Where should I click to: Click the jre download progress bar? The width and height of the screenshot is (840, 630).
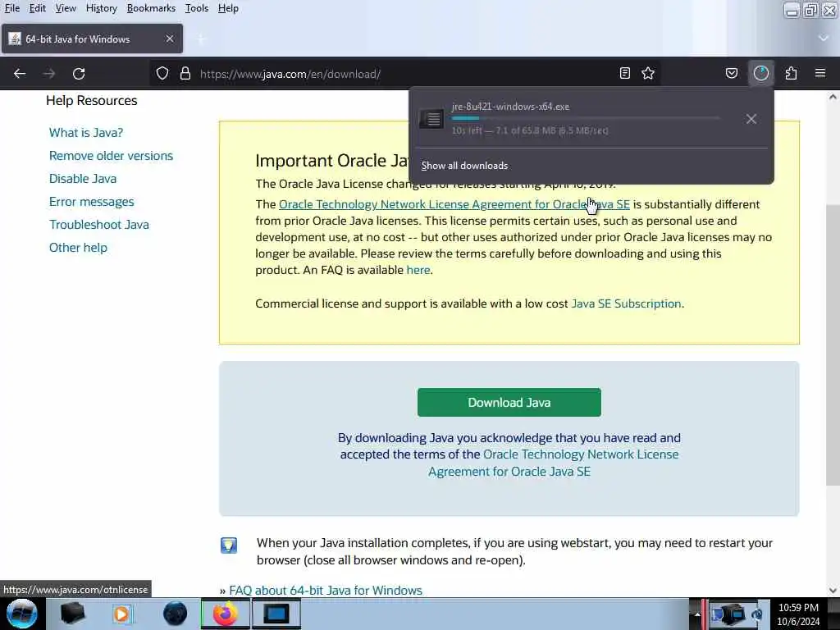586,118
